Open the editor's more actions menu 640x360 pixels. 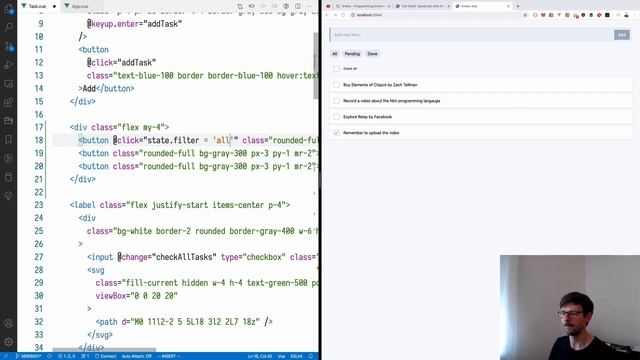point(310,6)
